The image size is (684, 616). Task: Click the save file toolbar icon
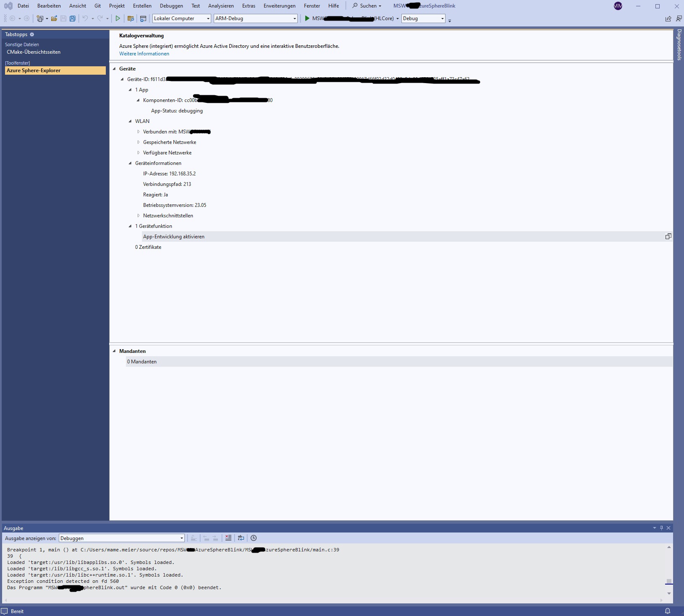click(63, 18)
